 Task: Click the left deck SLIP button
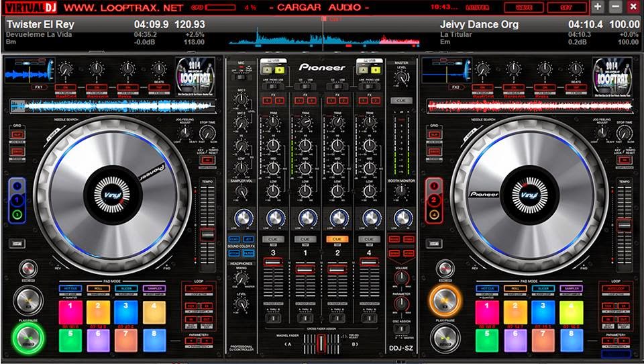click(17, 135)
